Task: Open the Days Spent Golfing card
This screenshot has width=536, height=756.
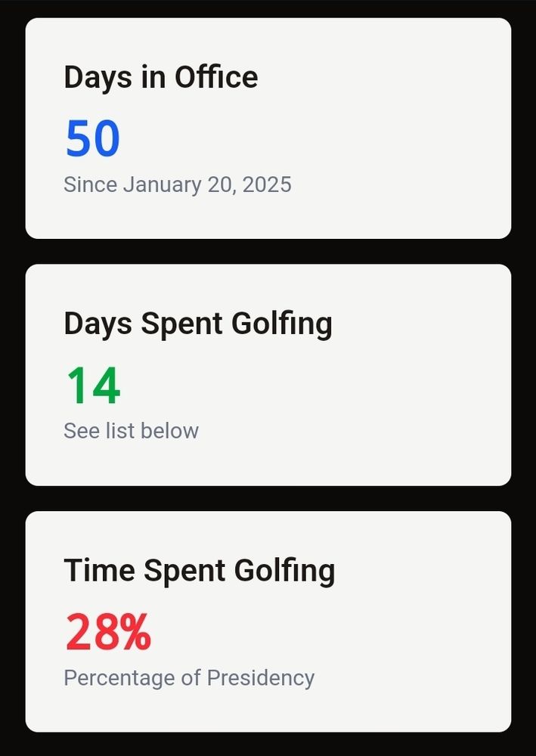Action: pyautogui.click(x=268, y=373)
